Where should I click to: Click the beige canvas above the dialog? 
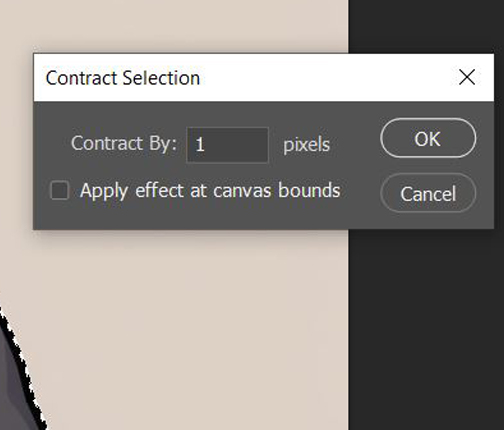tap(173, 25)
